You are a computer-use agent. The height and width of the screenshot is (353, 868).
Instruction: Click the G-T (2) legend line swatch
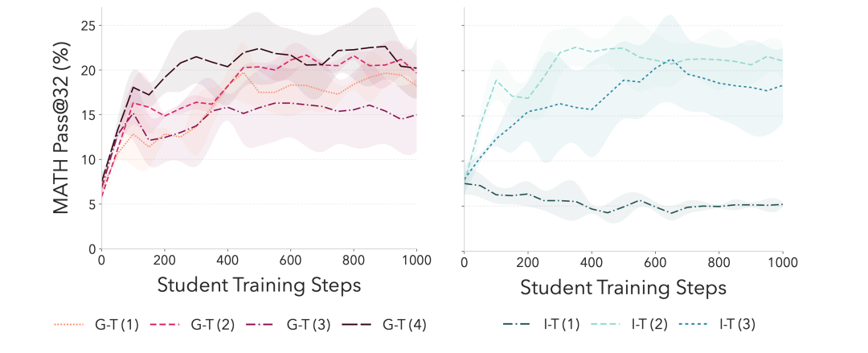166,325
